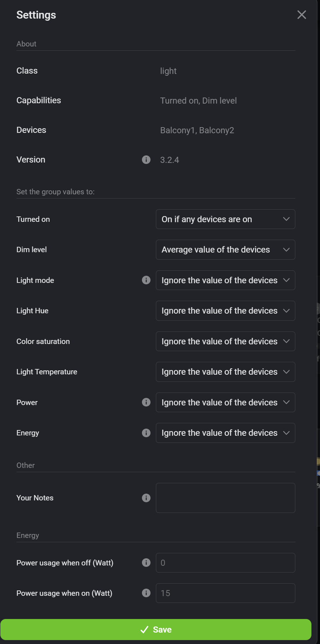The image size is (320, 644).
Task: Expand the Light Temperature dropdown
Action: point(225,372)
